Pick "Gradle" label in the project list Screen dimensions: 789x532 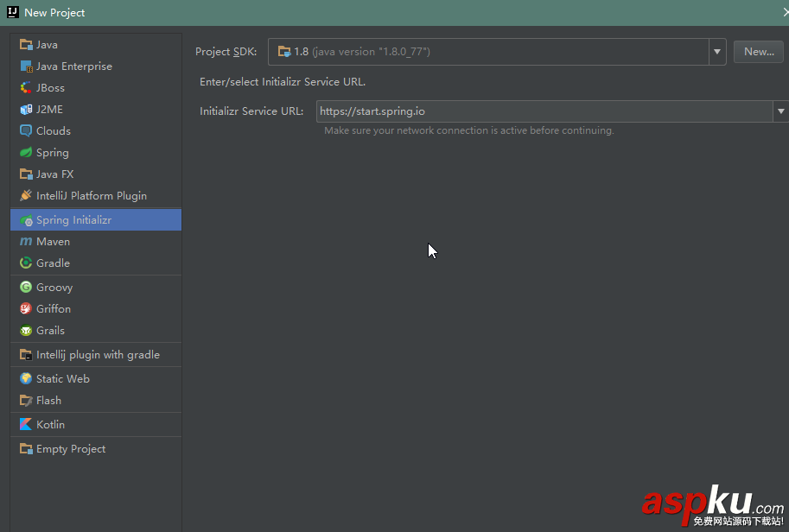tap(53, 263)
